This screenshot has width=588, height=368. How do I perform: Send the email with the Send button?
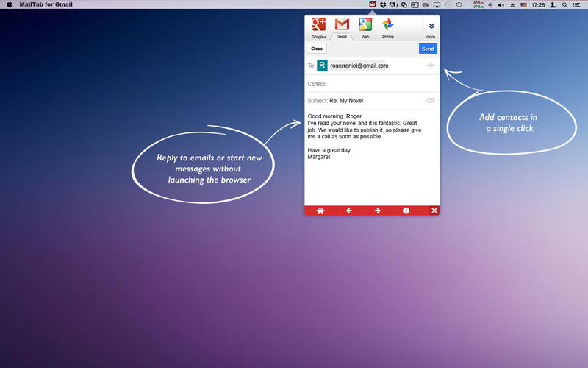pos(428,49)
